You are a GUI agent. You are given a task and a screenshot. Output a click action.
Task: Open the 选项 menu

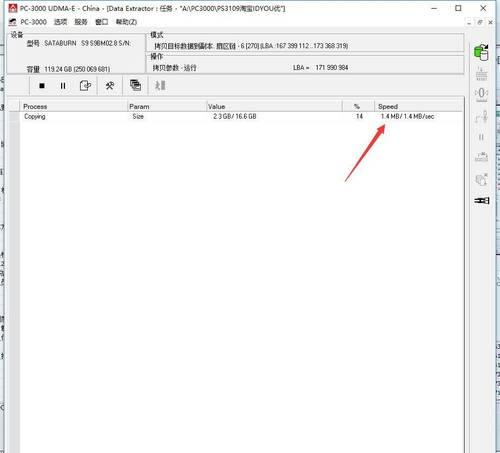(x=60, y=22)
